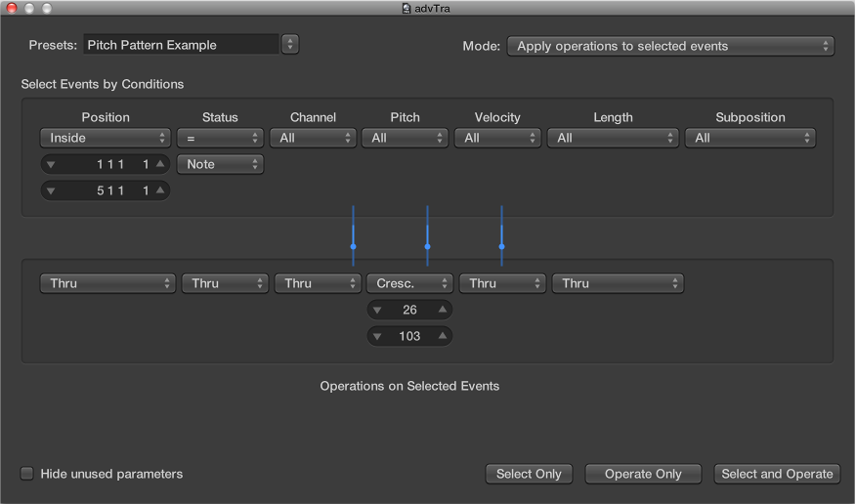Open the Velocity condition All dropdown
Image resolution: width=856 pixels, height=504 pixels.
[498, 138]
